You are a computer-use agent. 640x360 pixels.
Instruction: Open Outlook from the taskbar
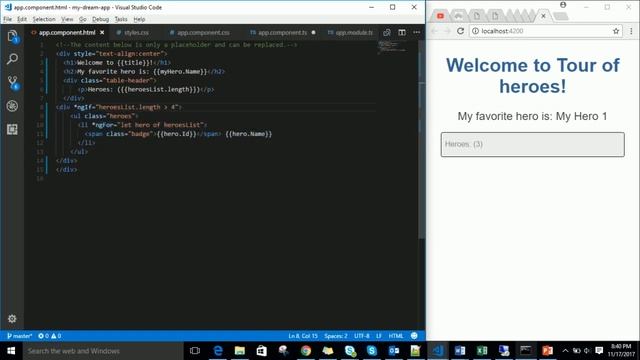pyautogui.click(x=394, y=351)
